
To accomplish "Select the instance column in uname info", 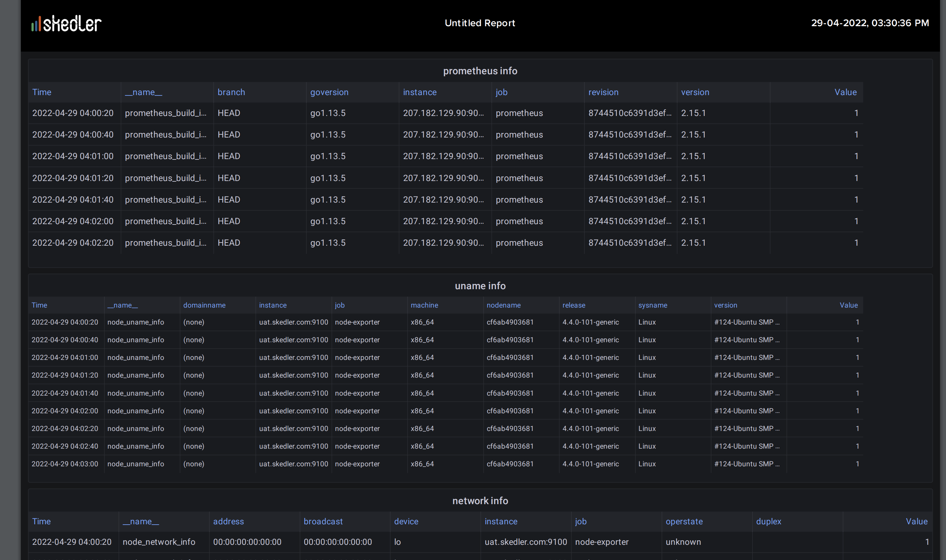I will pyautogui.click(x=273, y=305).
